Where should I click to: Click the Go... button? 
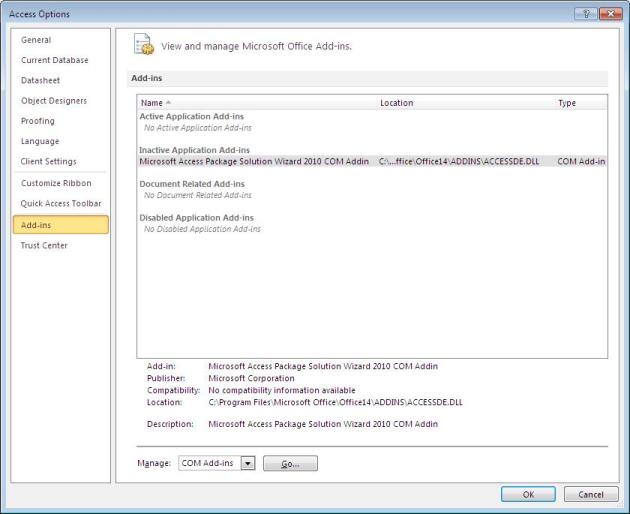290,463
